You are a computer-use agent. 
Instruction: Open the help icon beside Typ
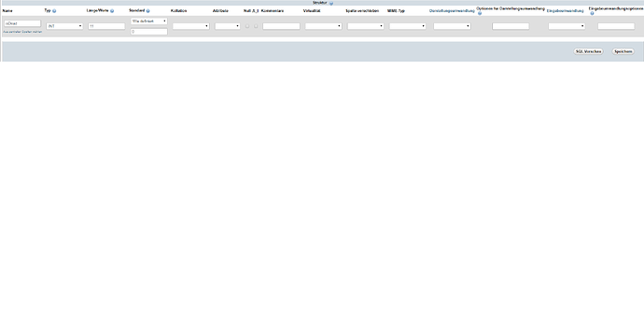tap(54, 11)
